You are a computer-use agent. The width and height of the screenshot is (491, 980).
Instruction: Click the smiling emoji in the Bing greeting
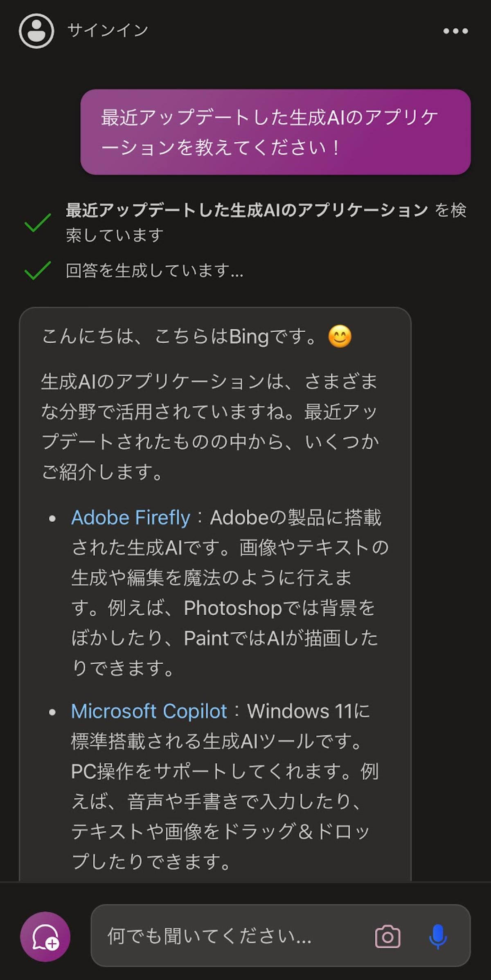point(340,336)
